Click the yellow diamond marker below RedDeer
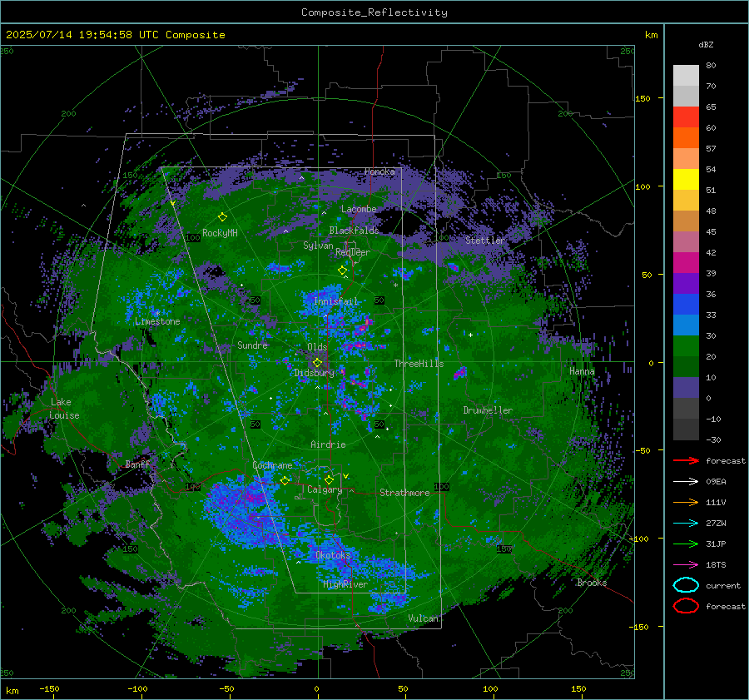Screen dimensions: 749x700 click(342, 271)
